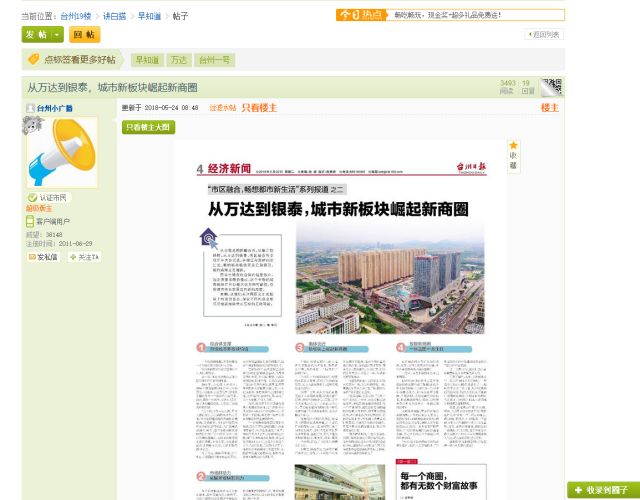The image size is (640, 500).
Task: Select the 台州一号 tag
Action: click(x=214, y=60)
